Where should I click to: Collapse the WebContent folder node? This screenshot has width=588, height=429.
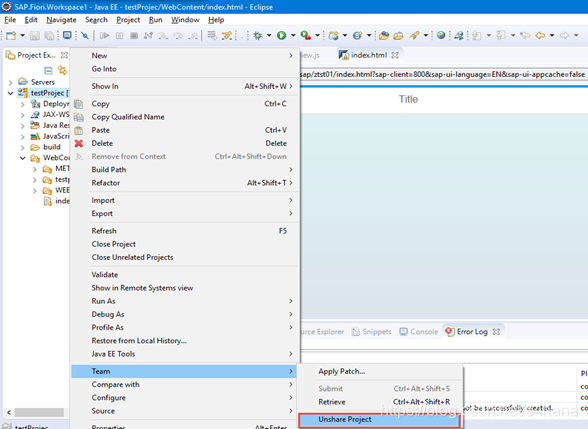pos(22,158)
